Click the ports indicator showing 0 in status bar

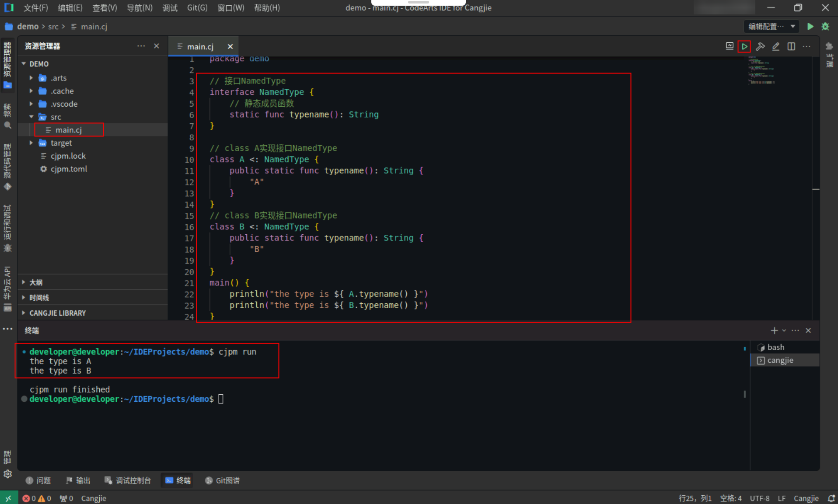pyautogui.click(x=66, y=498)
